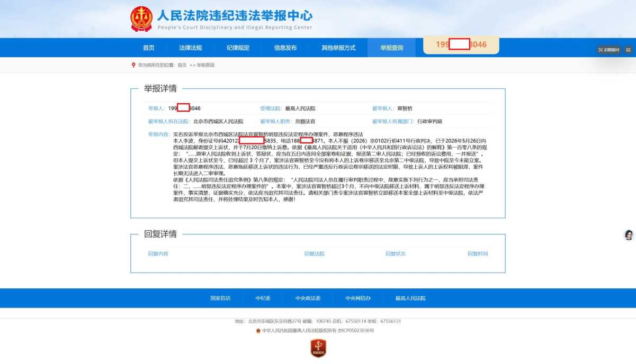
Task: Open the 信息发布 navigation tab
Action: click(285, 48)
